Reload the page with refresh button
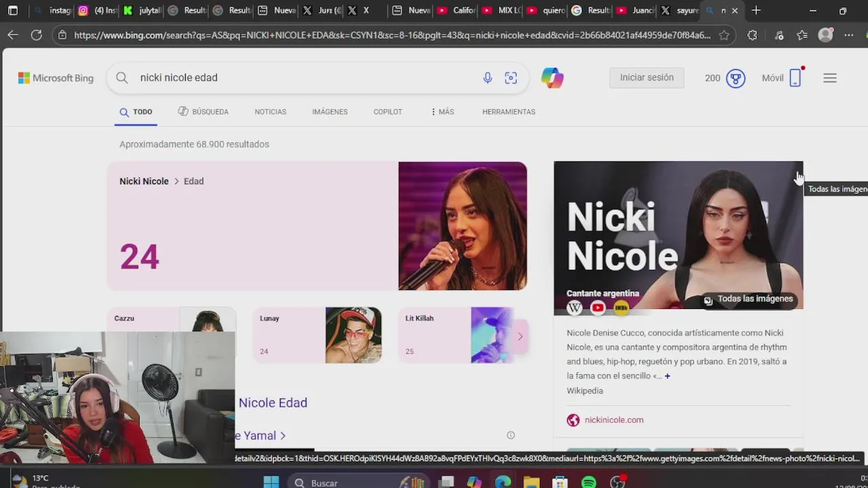Viewport: 868px width, 488px height. [x=36, y=35]
